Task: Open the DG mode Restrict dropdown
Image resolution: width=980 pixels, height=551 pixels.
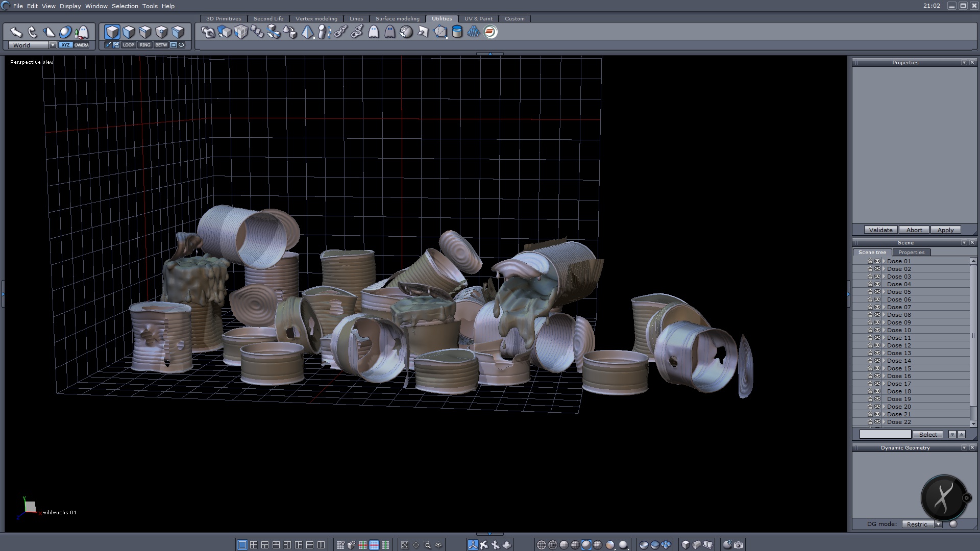Action: click(x=938, y=524)
